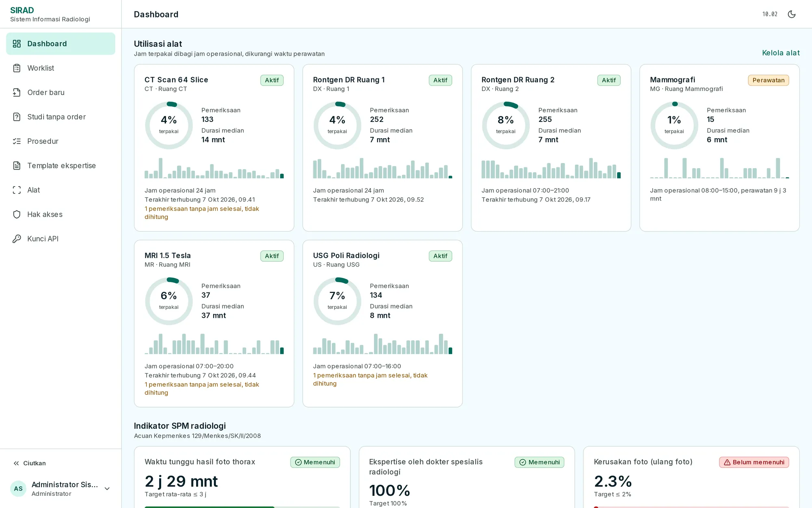The height and width of the screenshot is (508, 812).
Task: Select the Hak akses menu item
Action: (x=60, y=214)
